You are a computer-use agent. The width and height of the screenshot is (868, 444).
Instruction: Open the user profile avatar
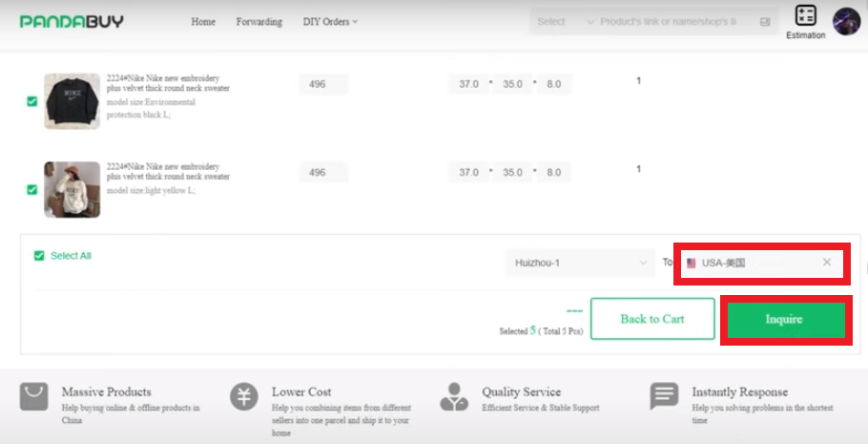pos(846,22)
